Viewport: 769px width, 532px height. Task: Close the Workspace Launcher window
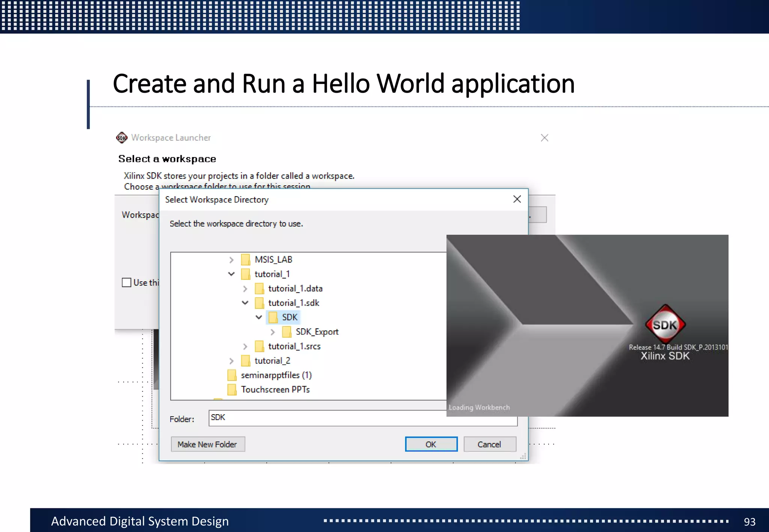click(x=544, y=138)
